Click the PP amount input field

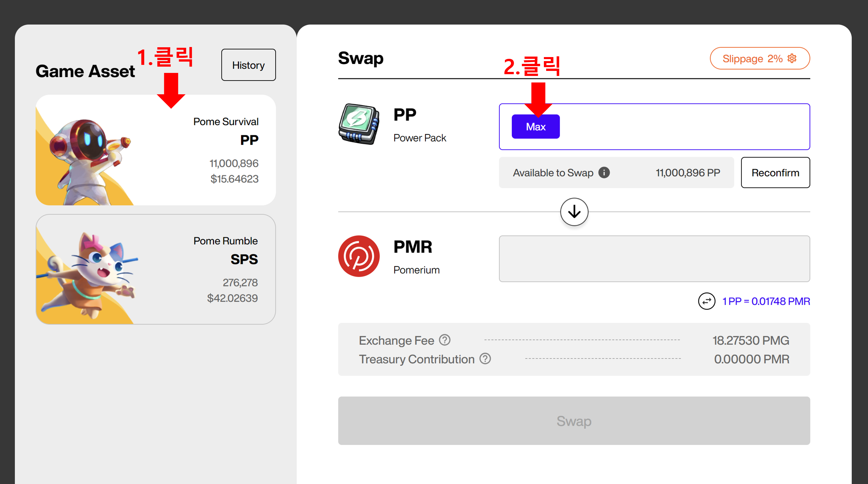(684, 127)
